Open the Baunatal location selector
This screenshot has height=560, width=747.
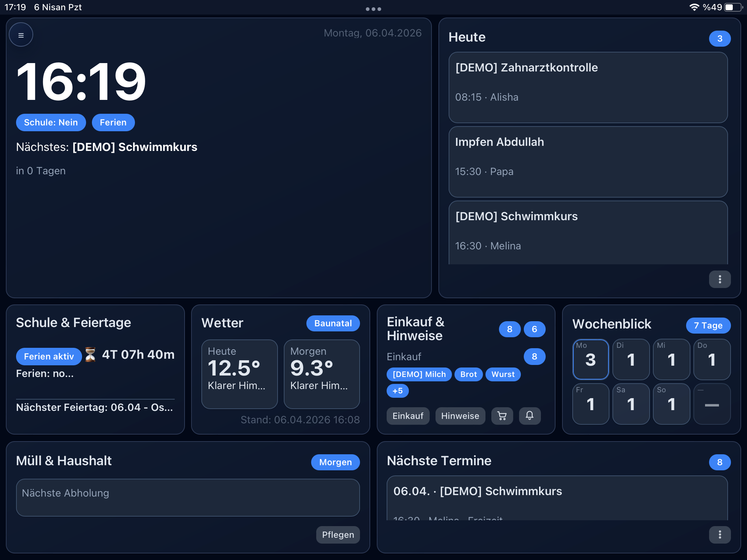click(x=333, y=323)
